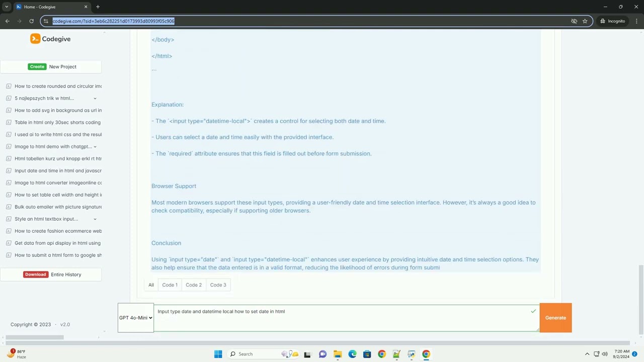Open 'Input date and time in html' project
The width and height of the screenshot is (644, 362).
[x=58, y=170]
